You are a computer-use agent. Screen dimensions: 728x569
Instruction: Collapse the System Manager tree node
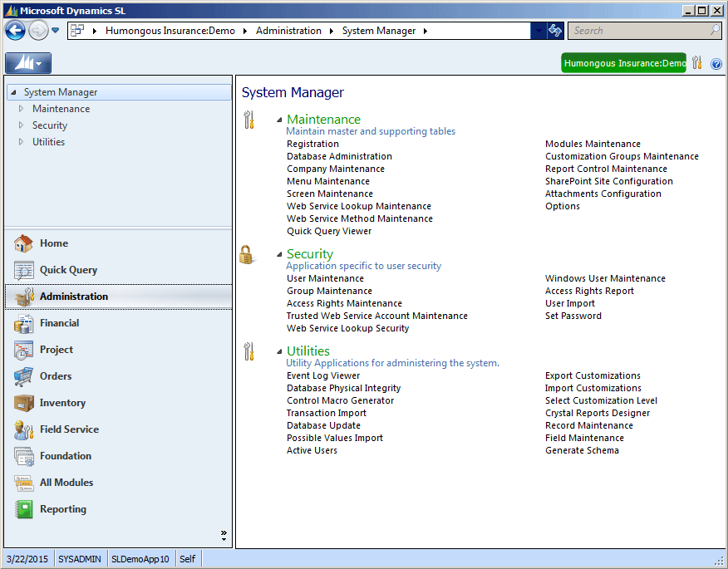pyautogui.click(x=14, y=92)
